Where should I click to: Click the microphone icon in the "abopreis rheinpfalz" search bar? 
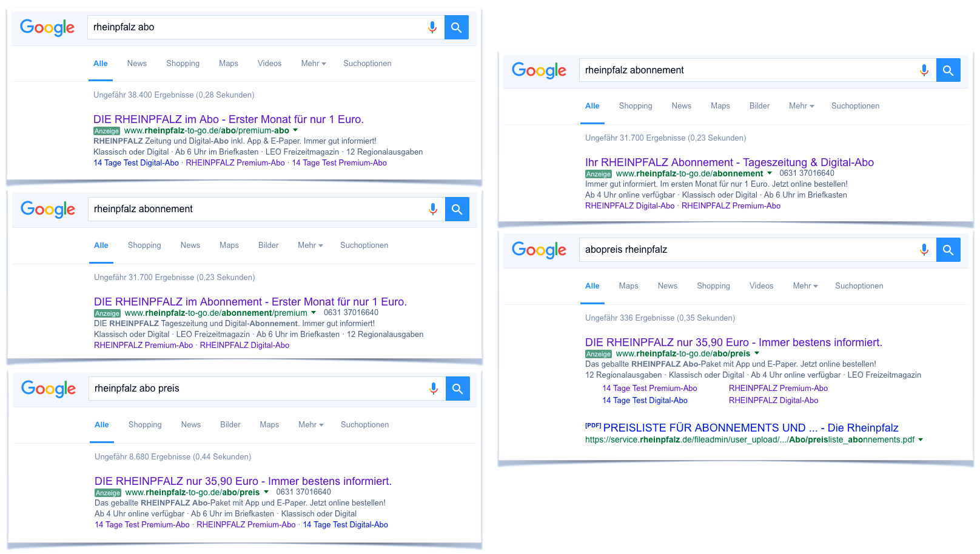tap(924, 249)
